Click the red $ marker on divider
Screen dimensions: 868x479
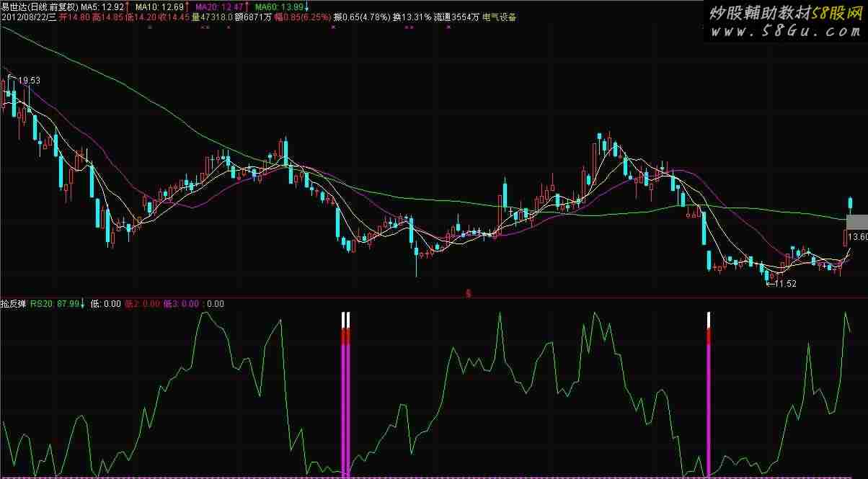(x=468, y=293)
